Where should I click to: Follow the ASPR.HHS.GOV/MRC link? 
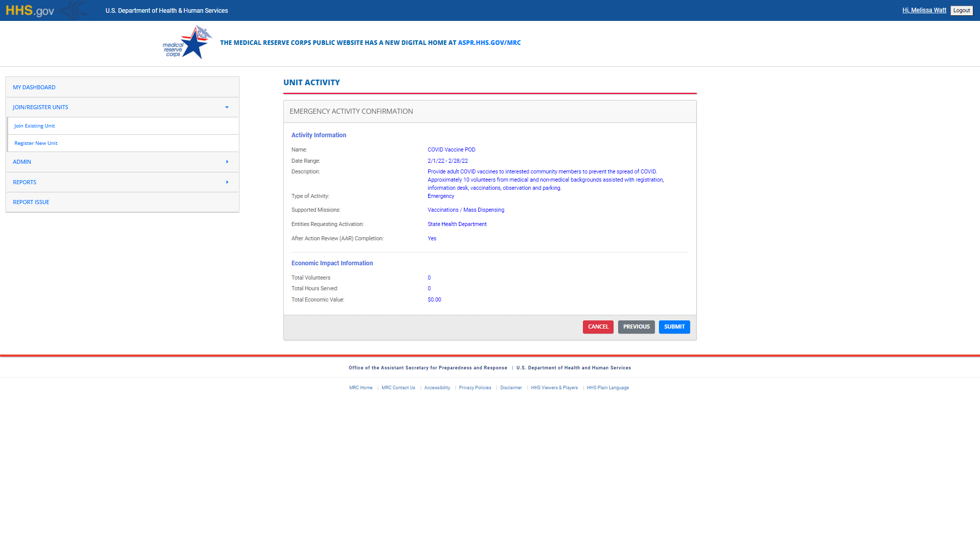coord(489,43)
